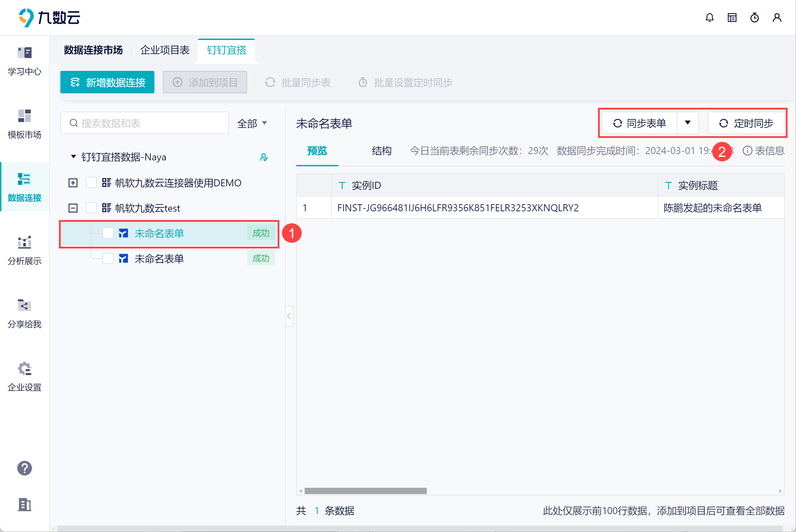This screenshot has height=532, width=796.
Task: Switch to the 结构 tab
Action: click(x=382, y=151)
